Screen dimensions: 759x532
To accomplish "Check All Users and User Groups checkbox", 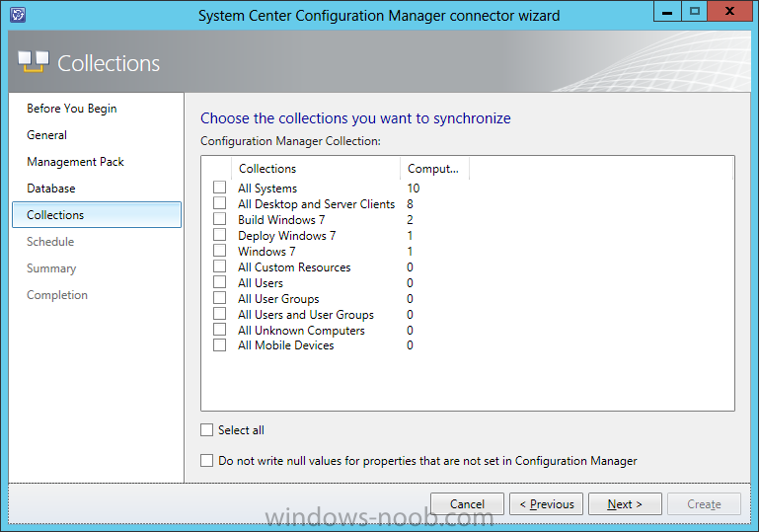I will pyautogui.click(x=219, y=314).
